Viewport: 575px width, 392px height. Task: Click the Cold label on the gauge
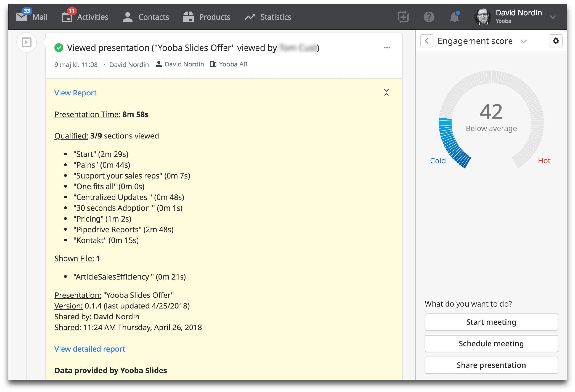tap(438, 161)
